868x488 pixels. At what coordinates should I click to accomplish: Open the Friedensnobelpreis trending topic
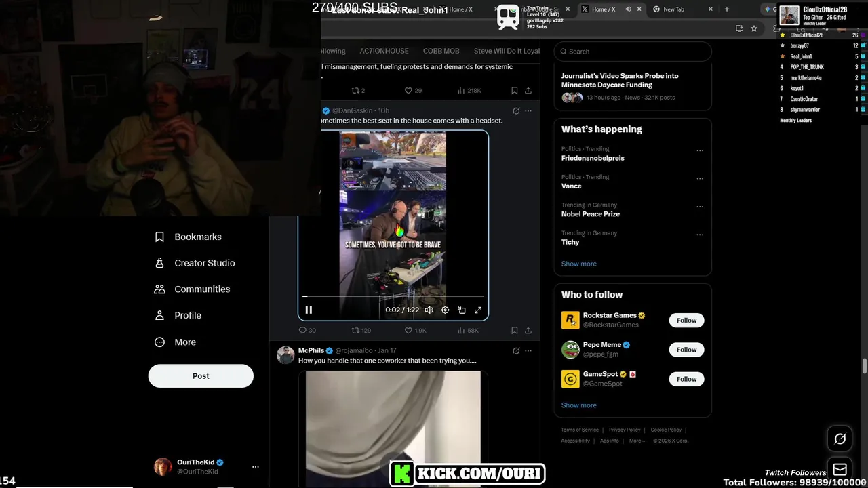pos(593,158)
